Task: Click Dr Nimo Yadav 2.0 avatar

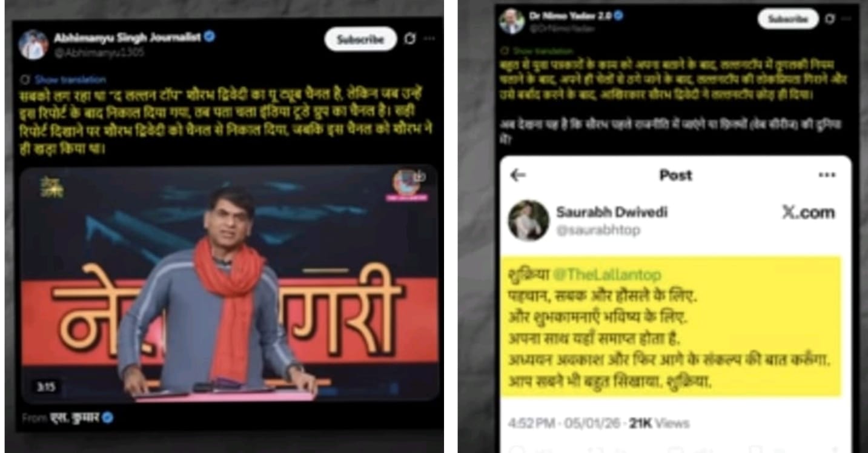Action: coord(512,22)
